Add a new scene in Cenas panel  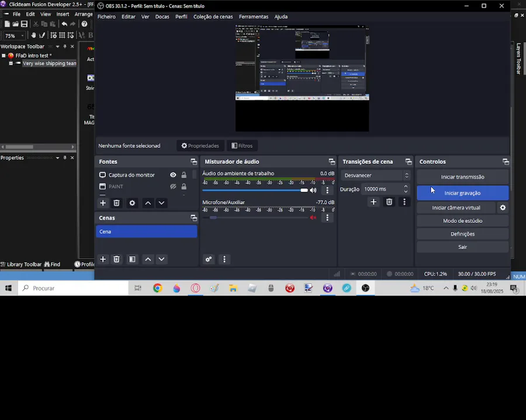(x=103, y=259)
